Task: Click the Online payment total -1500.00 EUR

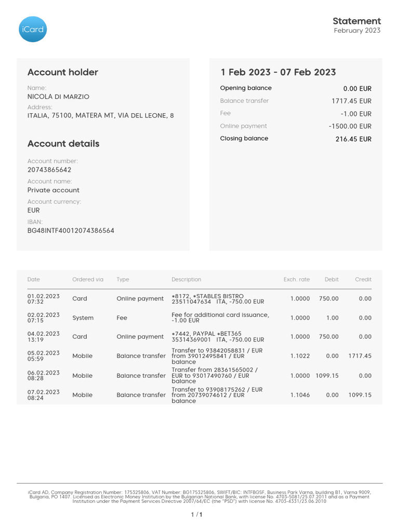Action: pyautogui.click(x=350, y=126)
